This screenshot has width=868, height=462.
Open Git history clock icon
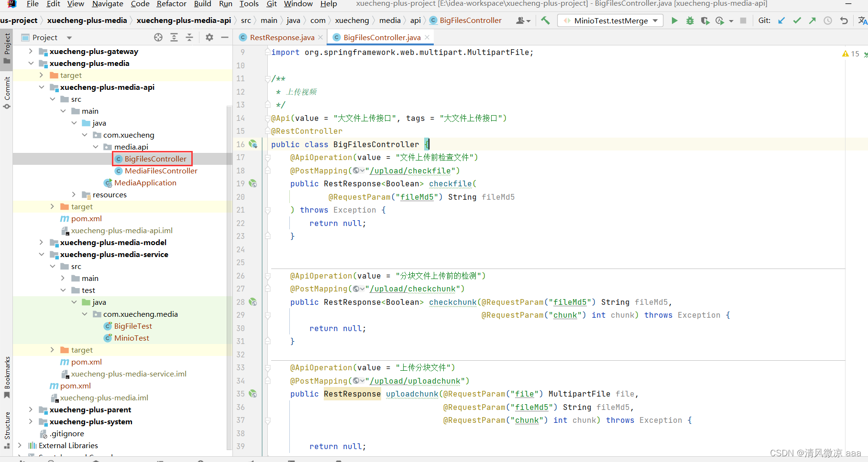828,21
